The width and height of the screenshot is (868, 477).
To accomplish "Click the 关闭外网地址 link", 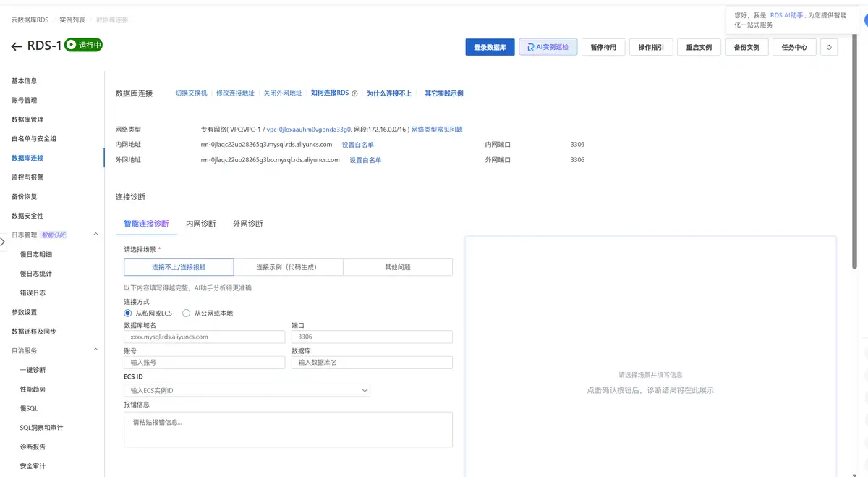I will coord(283,93).
